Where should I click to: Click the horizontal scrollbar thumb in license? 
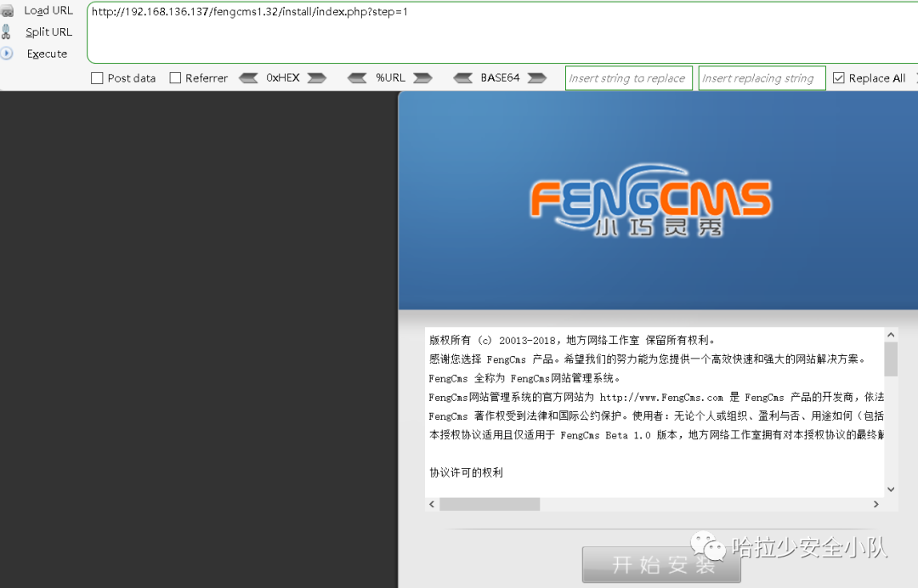490,505
